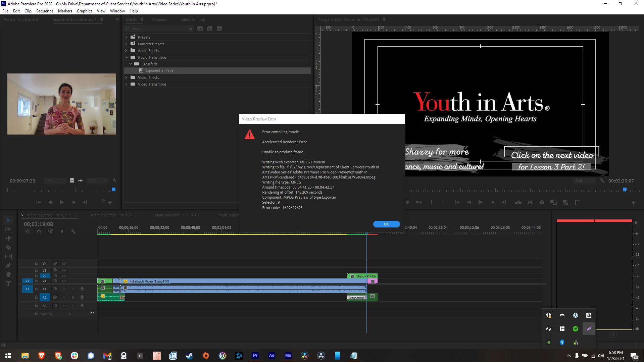Toggle Snap in the timeline
This screenshot has height=362, width=644.
39,231
